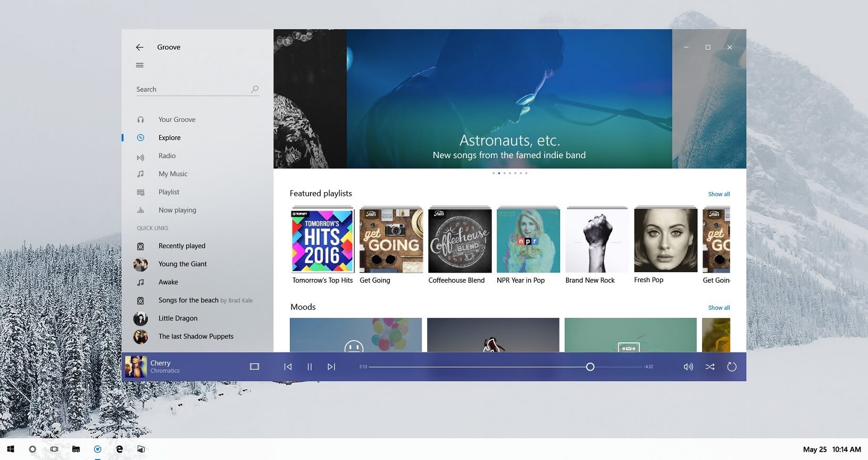This screenshot has width=868, height=460.
Task: Click the Your Groove headphones icon
Action: click(x=140, y=120)
